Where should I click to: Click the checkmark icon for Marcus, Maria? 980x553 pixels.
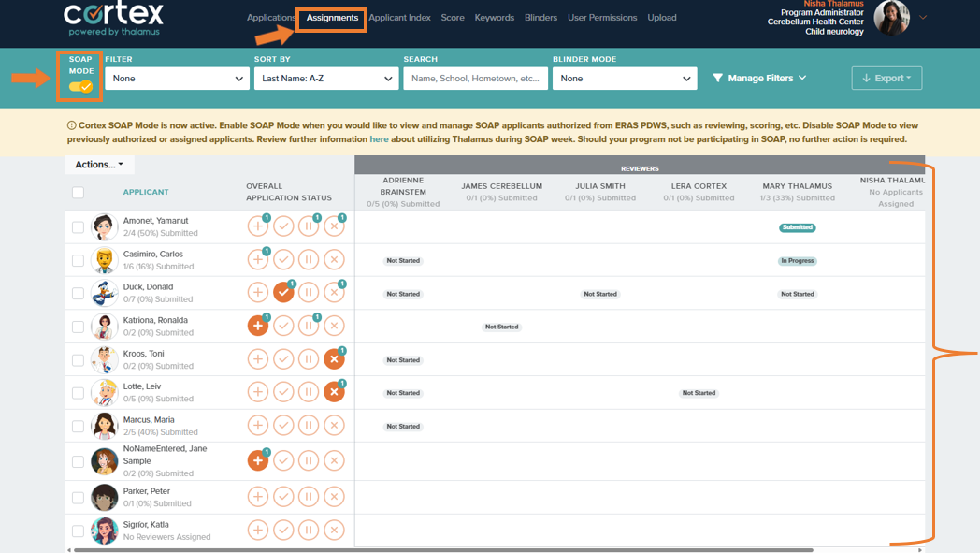pyautogui.click(x=283, y=426)
